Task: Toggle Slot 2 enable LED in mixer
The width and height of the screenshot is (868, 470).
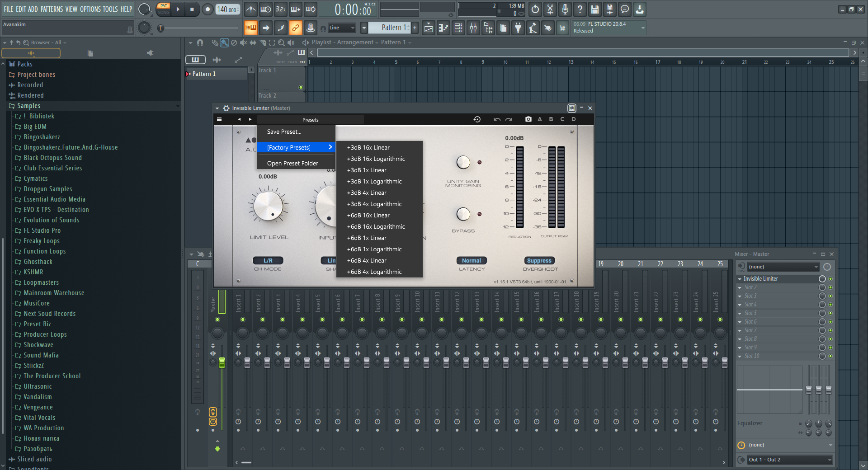Action: click(830, 287)
